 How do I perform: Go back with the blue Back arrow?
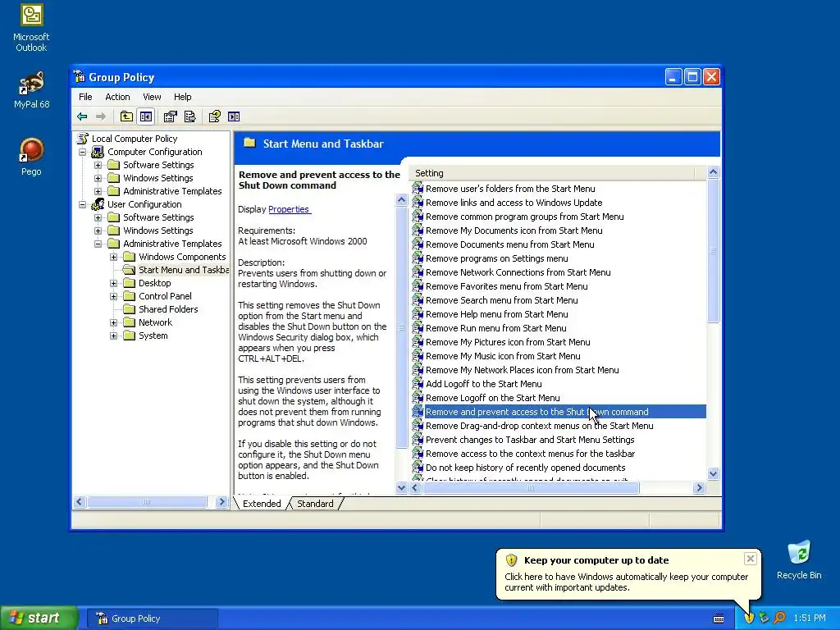pyautogui.click(x=82, y=116)
